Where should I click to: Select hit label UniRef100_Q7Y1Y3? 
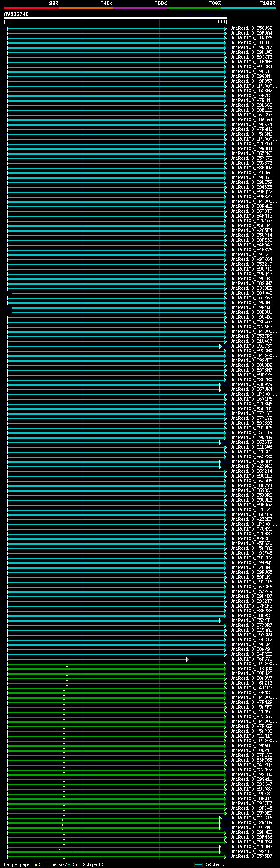(x=251, y=414)
